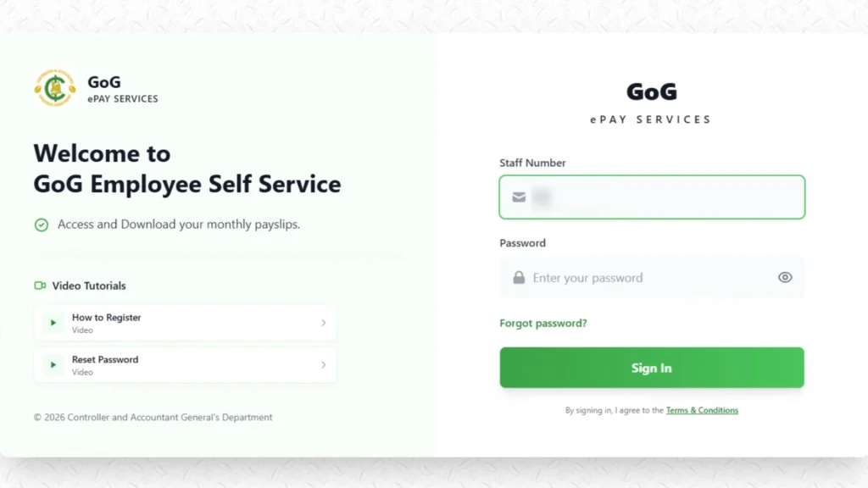Click the GoG logo on the sign-in panel
Screen dimensions: 868x488
point(650,92)
